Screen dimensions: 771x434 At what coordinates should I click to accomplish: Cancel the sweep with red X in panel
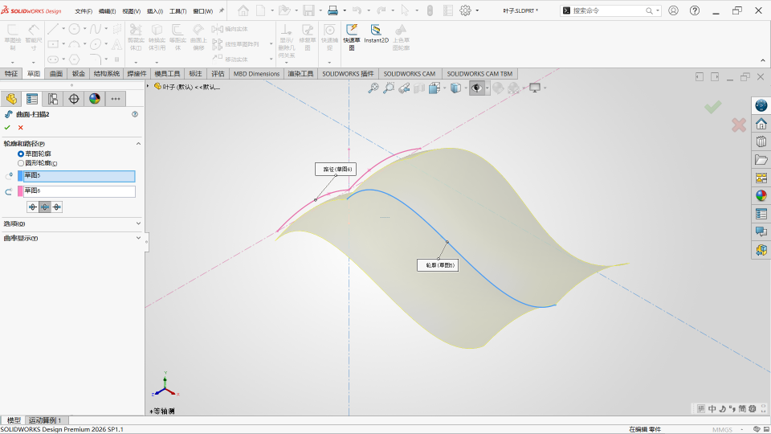pyautogui.click(x=21, y=127)
